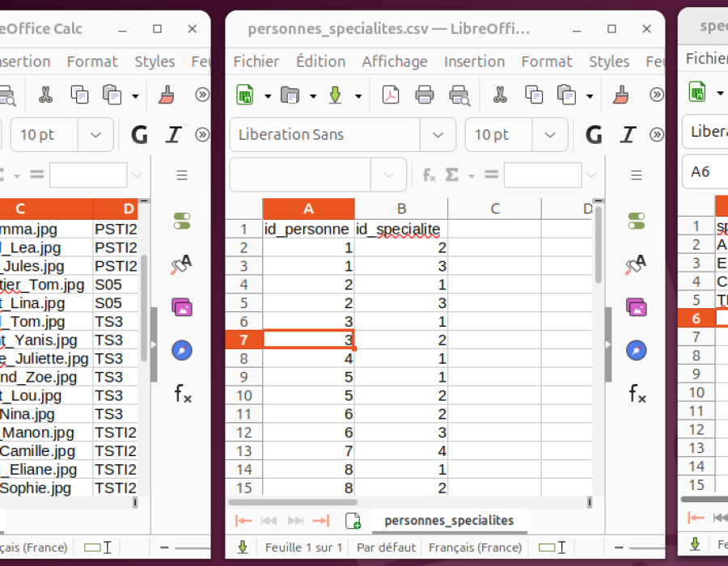Viewport: 728px width, 566px height.
Task: Select row 7 header in the middle window
Action: pos(243,340)
